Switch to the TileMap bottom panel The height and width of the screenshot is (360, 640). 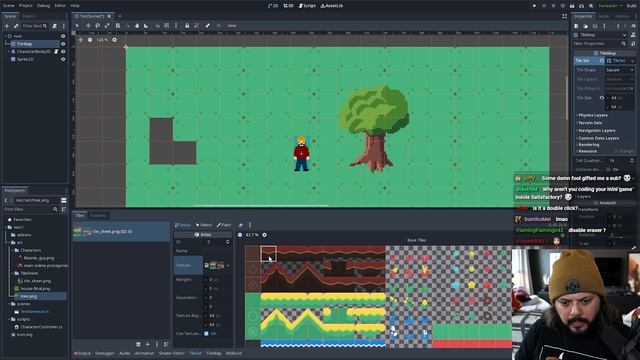pos(214,353)
